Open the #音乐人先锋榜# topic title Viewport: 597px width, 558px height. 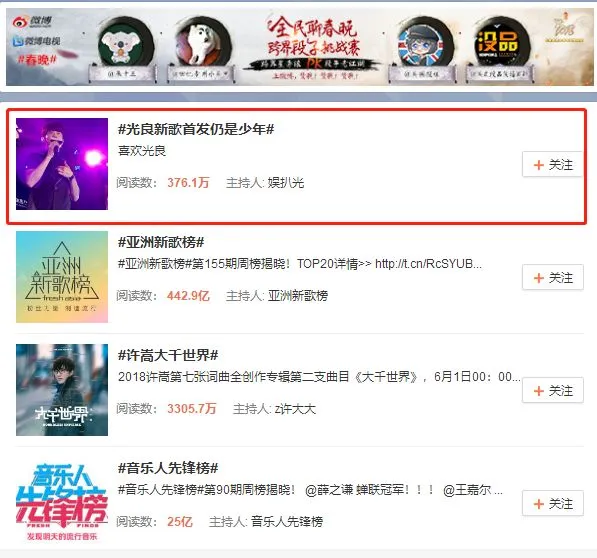point(168,468)
